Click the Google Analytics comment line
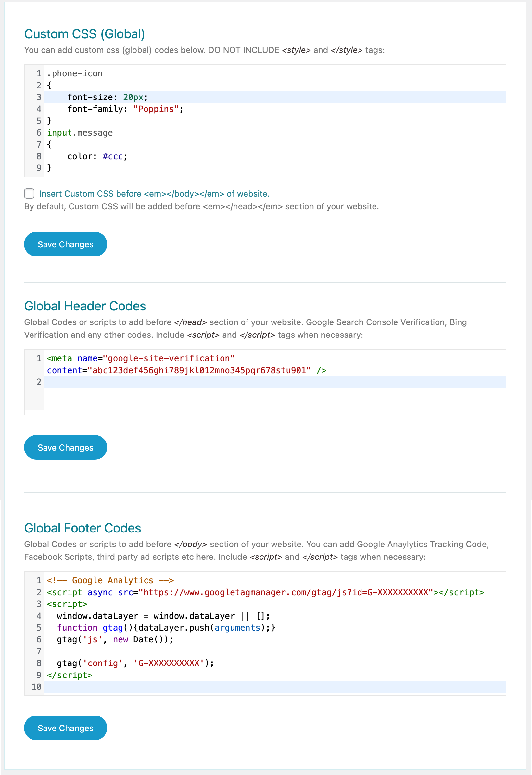The image size is (532, 775). tap(110, 581)
